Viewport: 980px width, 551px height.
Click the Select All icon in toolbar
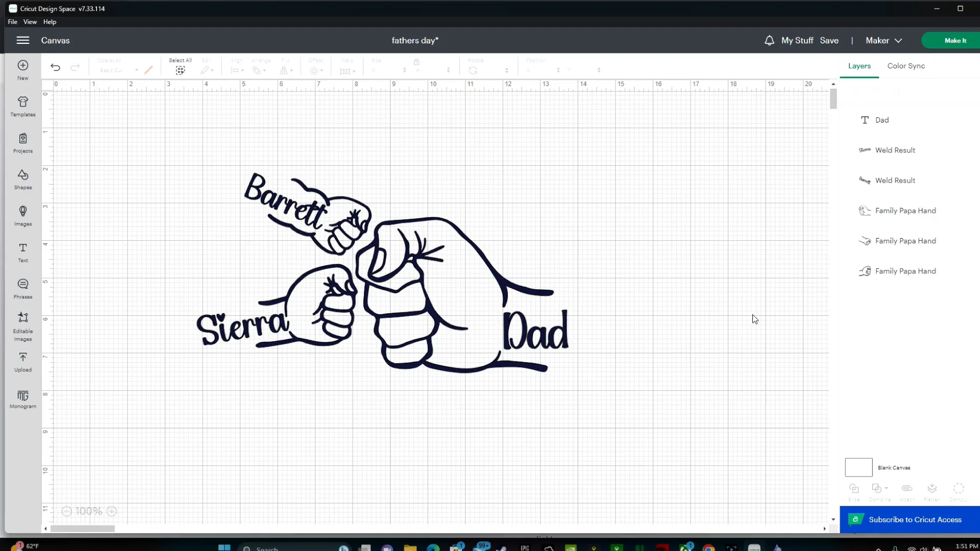pos(180,70)
